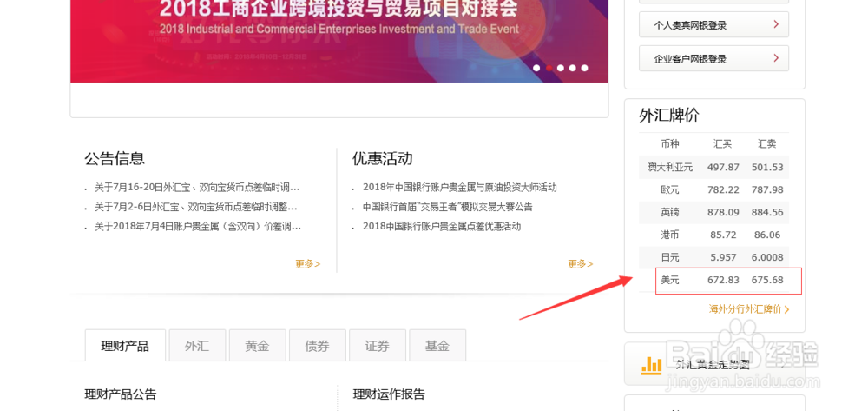Select the 美元 currency label

(670, 281)
